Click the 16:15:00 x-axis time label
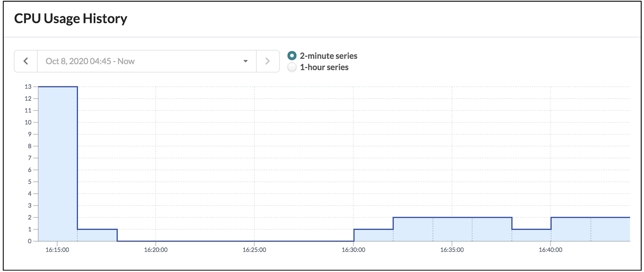The image size is (644, 272). [57, 250]
